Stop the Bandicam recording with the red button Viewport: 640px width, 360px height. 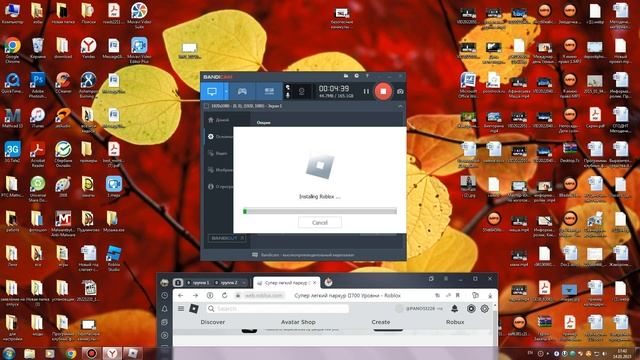383,91
